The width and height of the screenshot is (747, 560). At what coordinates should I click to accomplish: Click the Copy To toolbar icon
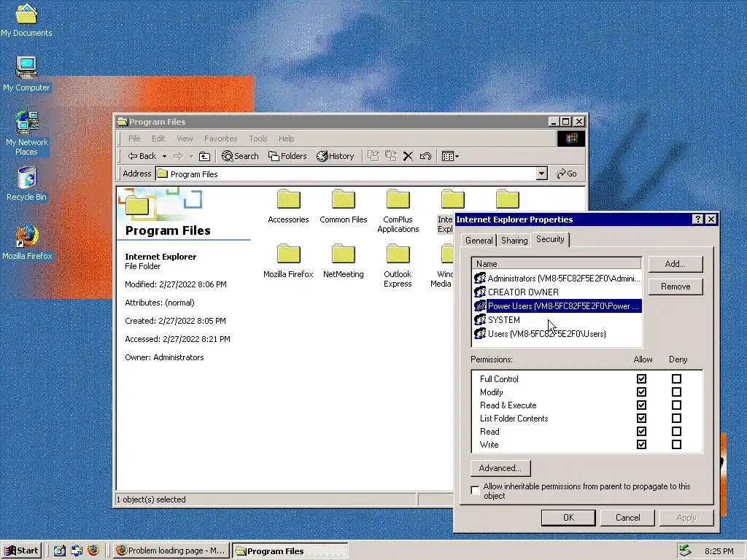pyautogui.click(x=391, y=156)
